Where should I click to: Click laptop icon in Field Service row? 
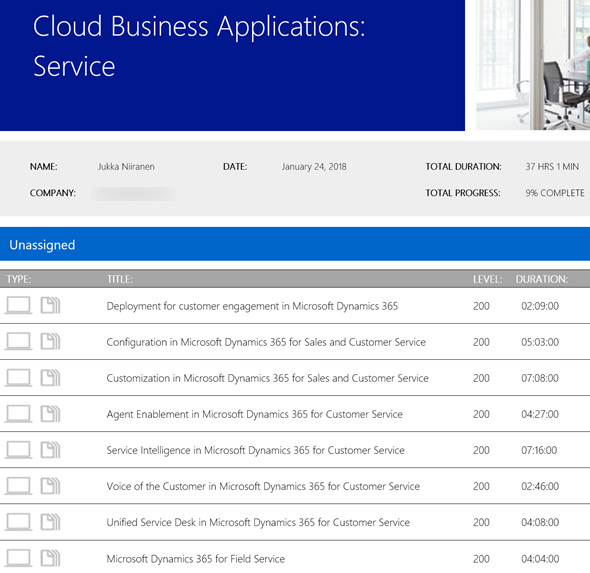click(x=18, y=558)
